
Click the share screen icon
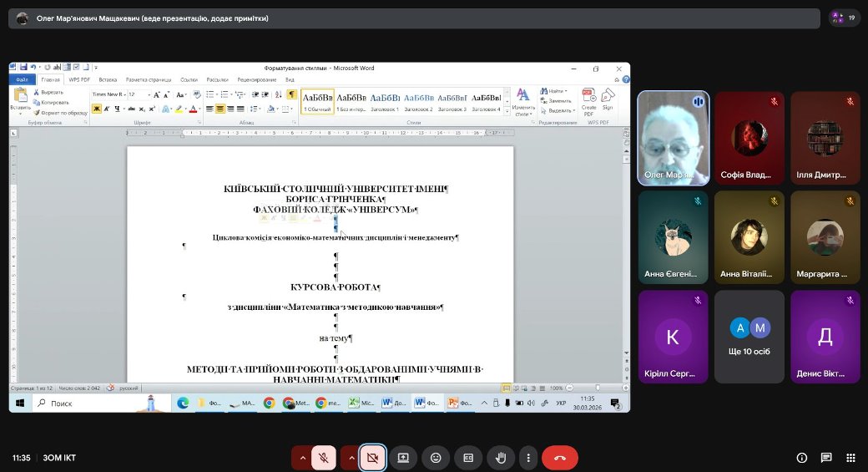(403, 458)
